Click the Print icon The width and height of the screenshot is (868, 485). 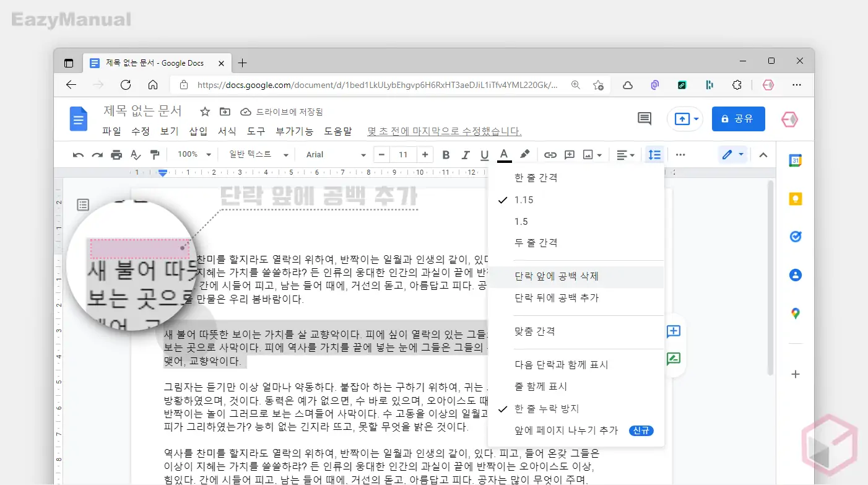click(x=116, y=155)
